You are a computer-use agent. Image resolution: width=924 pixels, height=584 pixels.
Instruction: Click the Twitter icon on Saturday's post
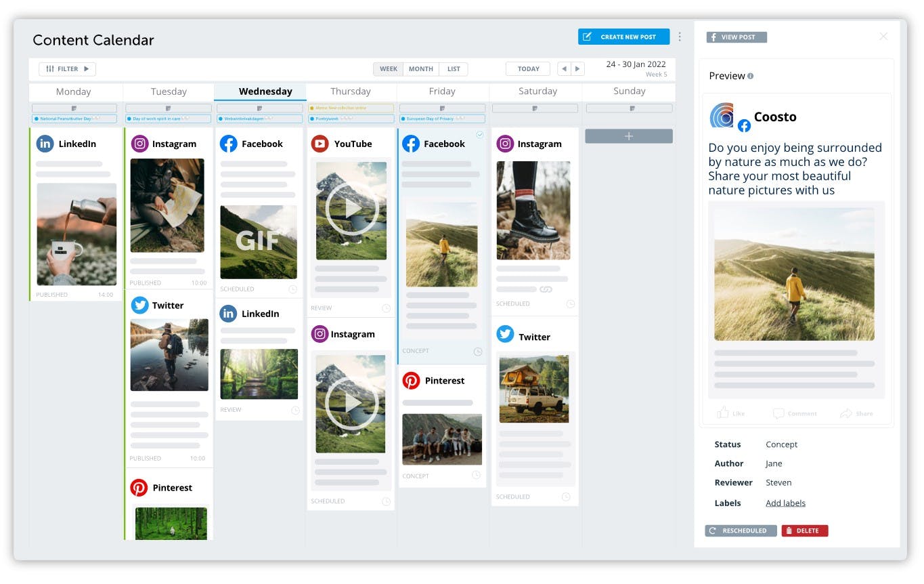coord(505,334)
